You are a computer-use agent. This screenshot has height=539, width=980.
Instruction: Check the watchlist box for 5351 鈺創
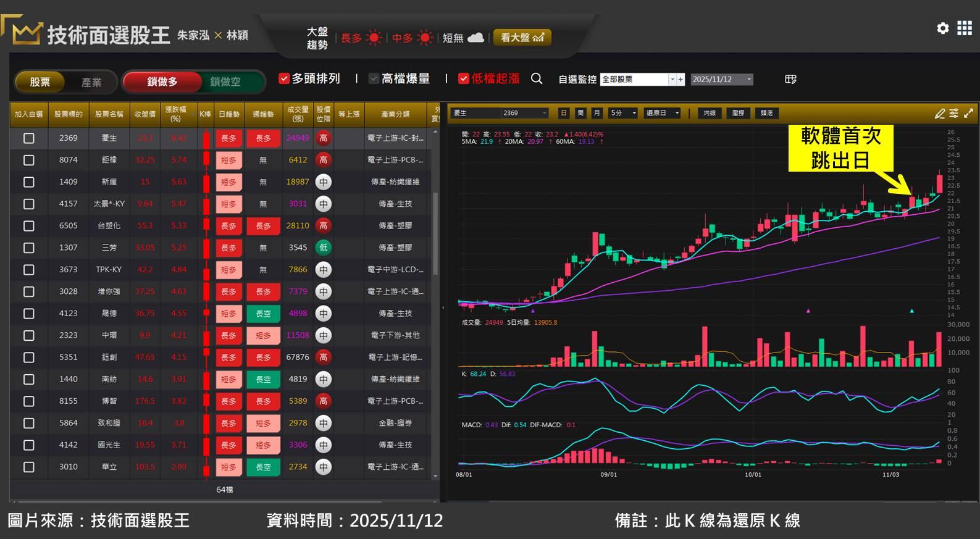pyautogui.click(x=29, y=357)
